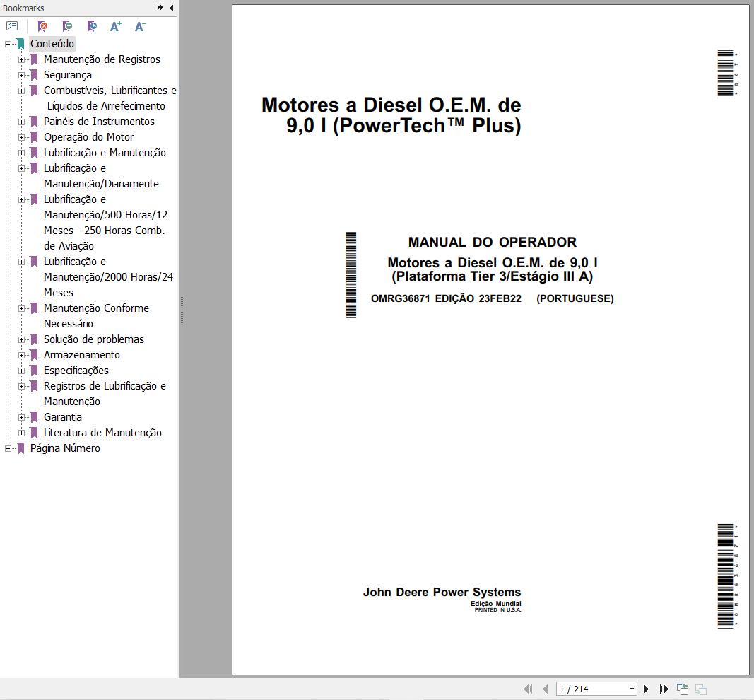Screen dimensions: 754x700
Task: Click the sidebar splitter grip handle
Action: [x=182, y=313]
